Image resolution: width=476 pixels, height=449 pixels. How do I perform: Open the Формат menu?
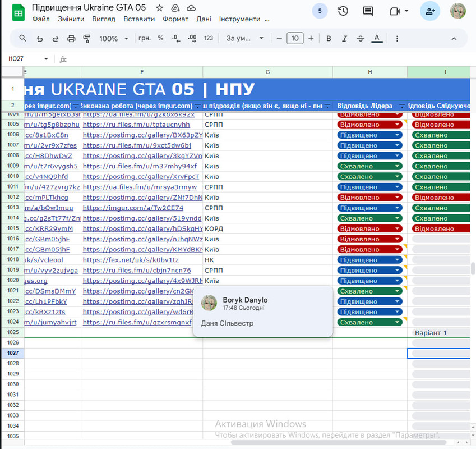[175, 19]
